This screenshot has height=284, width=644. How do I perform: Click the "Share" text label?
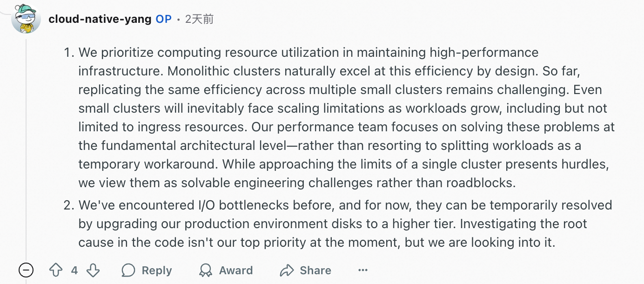[x=315, y=270]
